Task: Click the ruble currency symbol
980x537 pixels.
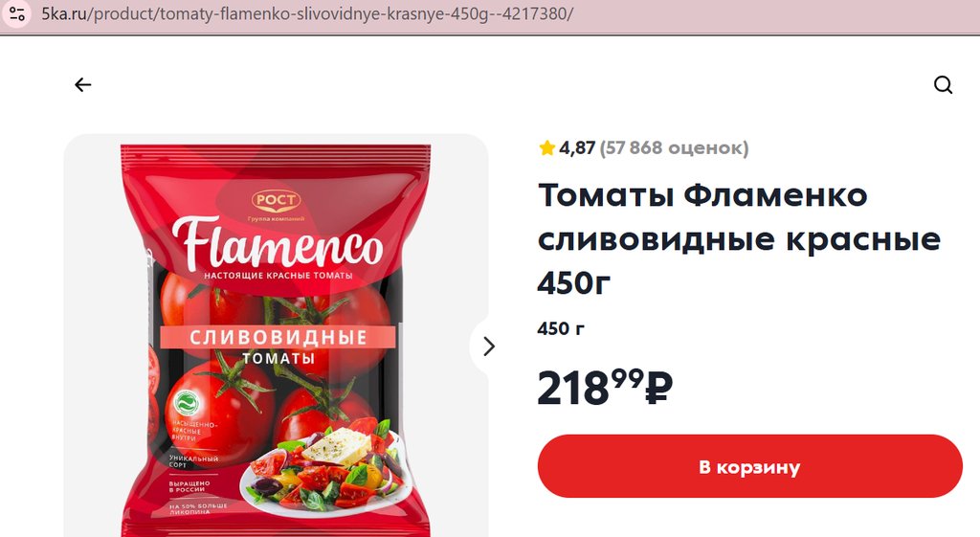Action: click(x=658, y=389)
